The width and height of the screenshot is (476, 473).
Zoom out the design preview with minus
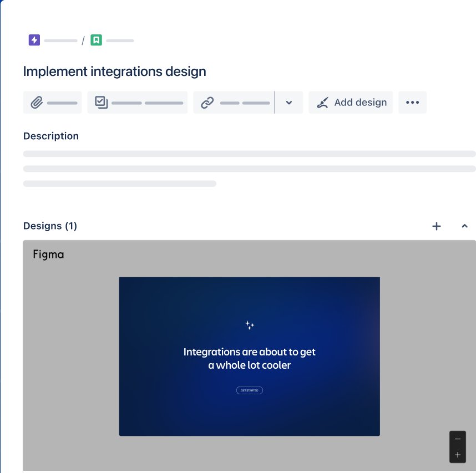coord(458,439)
